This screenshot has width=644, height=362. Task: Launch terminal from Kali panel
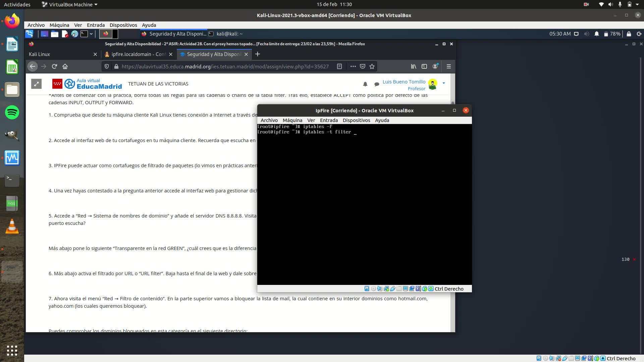click(x=84, y=34)
